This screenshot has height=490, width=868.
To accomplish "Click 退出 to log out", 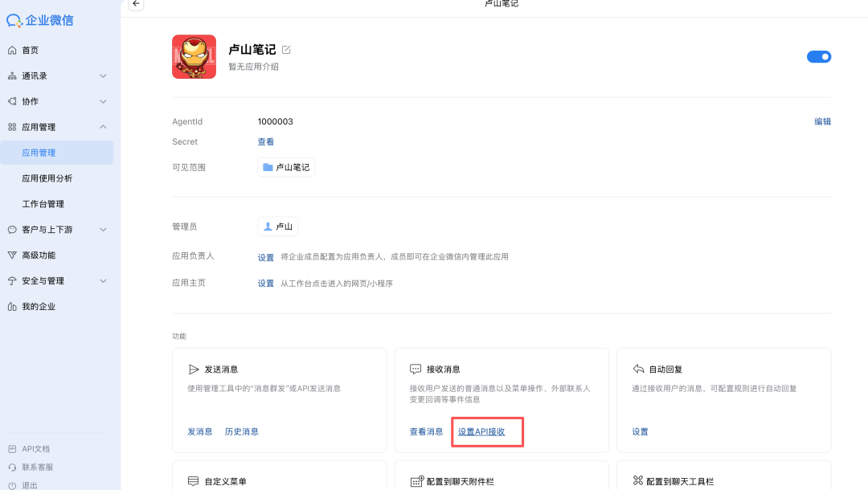I will tap(30, 485).
